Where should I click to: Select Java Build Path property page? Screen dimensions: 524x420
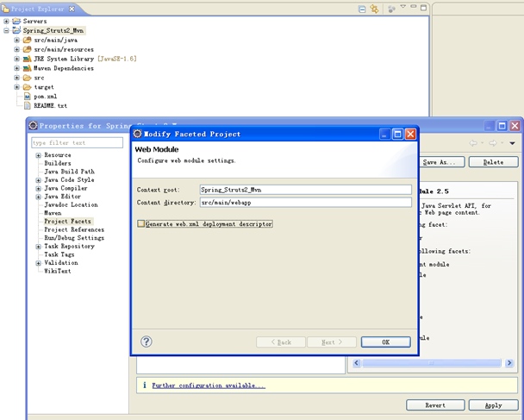(x=70, y=172)
